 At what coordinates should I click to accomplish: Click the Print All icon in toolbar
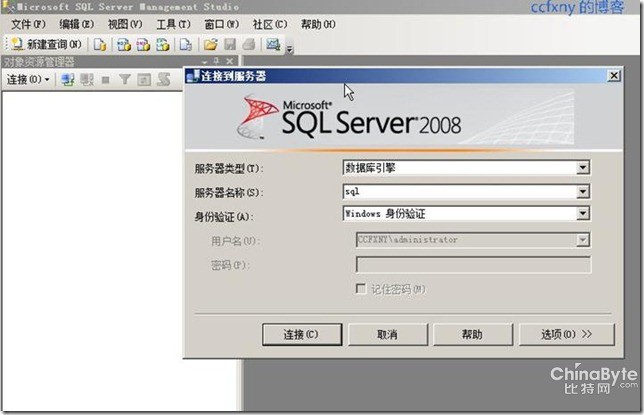click(248, 44)
